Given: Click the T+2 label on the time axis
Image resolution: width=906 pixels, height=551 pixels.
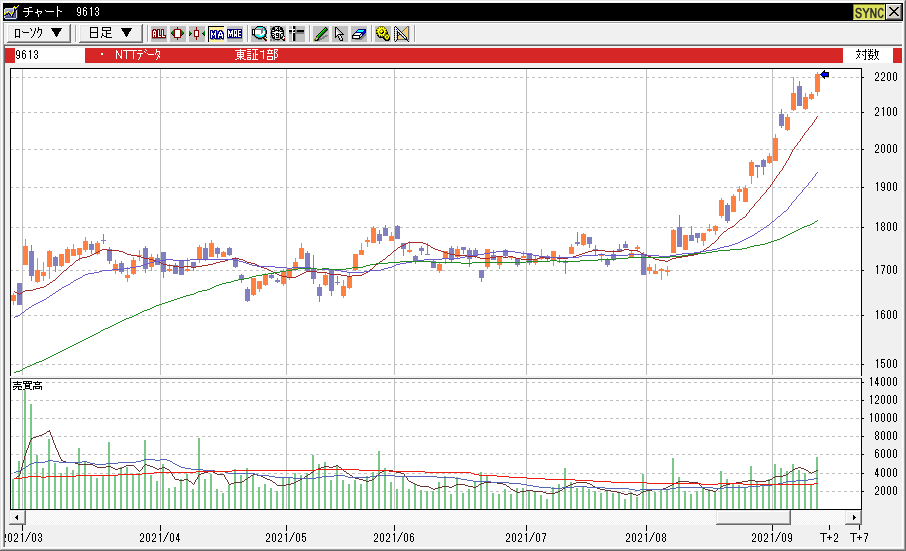Looking at the screenshot, I should tap(829, 538).
